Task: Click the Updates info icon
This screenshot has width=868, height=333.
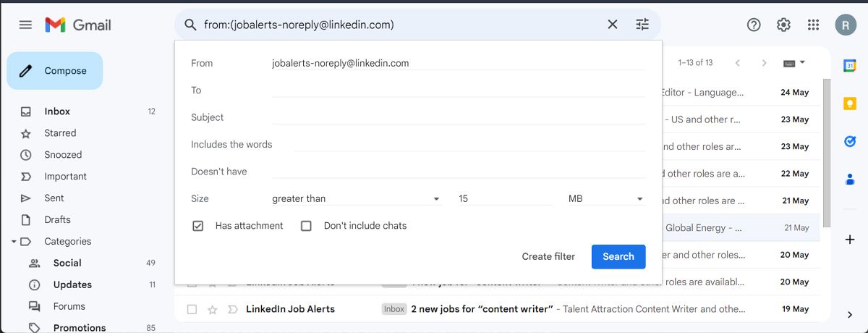Action: 34,285
